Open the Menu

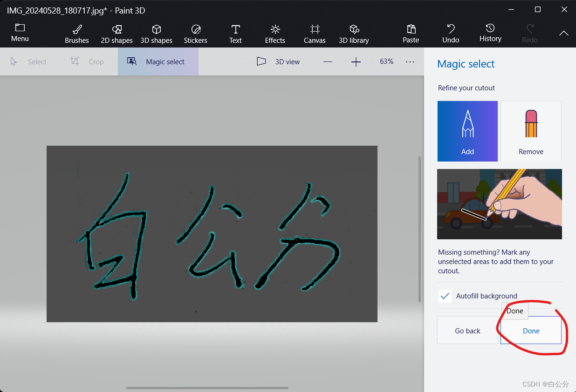20,33
